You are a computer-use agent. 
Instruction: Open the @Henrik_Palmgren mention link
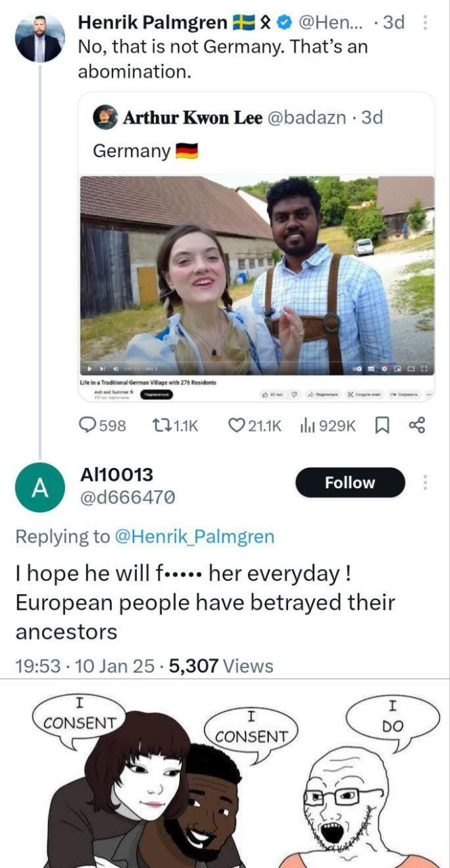[x=195, y=537]
